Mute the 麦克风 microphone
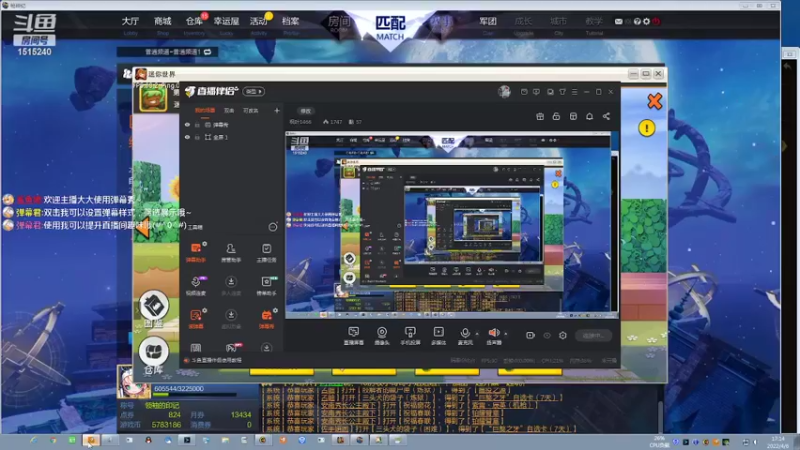The image size is (800, 450). [x=465, y=336]
